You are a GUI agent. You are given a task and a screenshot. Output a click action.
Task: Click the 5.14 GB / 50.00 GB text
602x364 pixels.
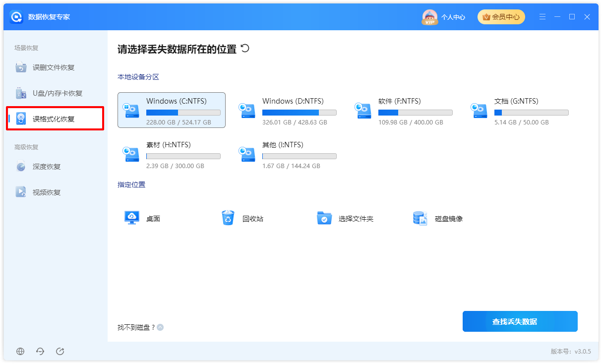[522, 122]
